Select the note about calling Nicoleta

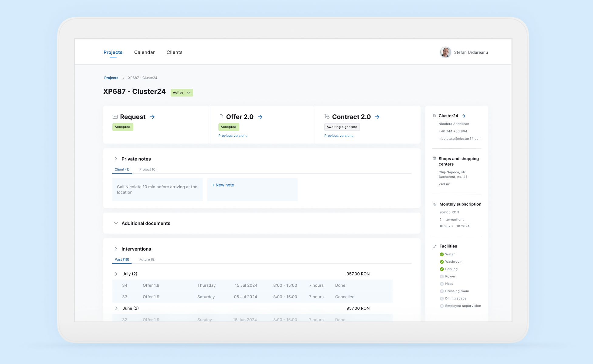(157, 189)
